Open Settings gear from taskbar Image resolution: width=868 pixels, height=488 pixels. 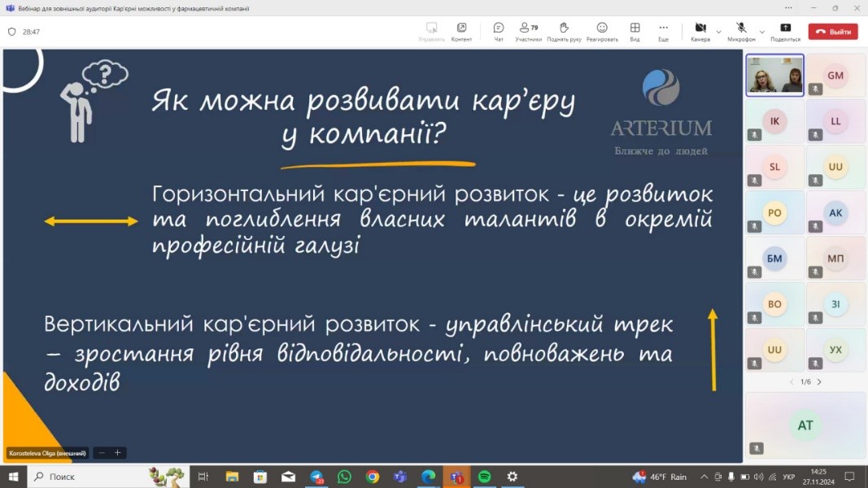[513, 477]
